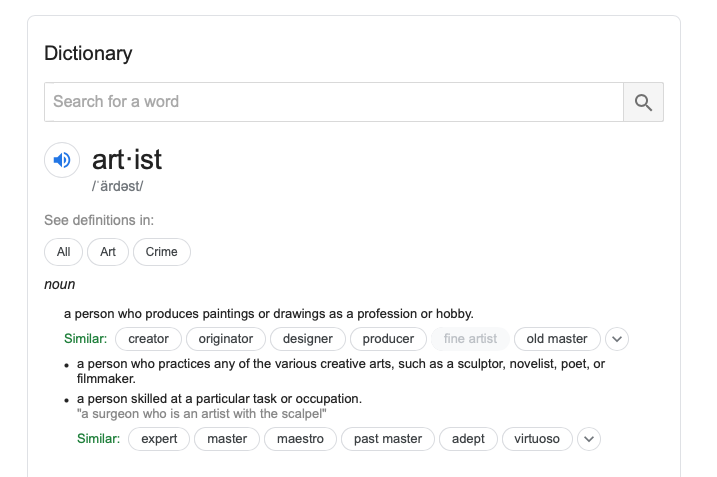Open the synonym originator

point(226,339)
